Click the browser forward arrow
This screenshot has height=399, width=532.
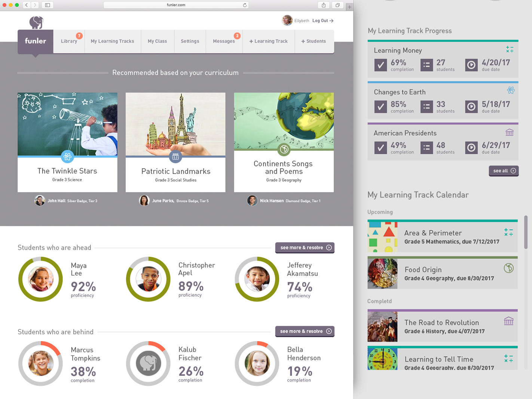pos(35,5)
